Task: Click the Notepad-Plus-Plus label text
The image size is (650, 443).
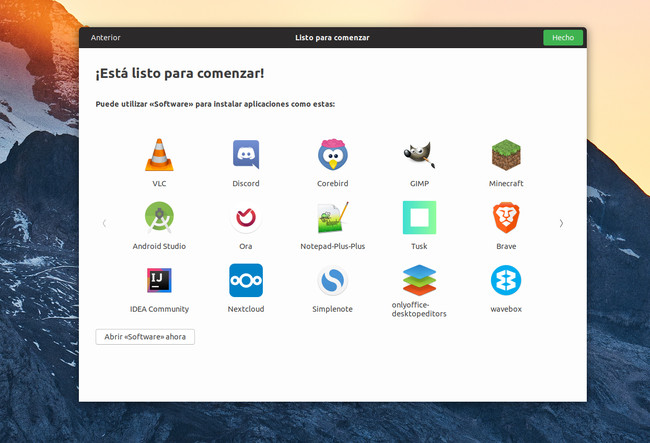Action: pos(332,246)
